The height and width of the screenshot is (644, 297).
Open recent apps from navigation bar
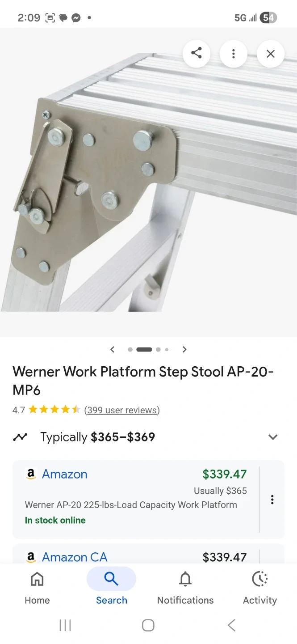coord(65,625)
